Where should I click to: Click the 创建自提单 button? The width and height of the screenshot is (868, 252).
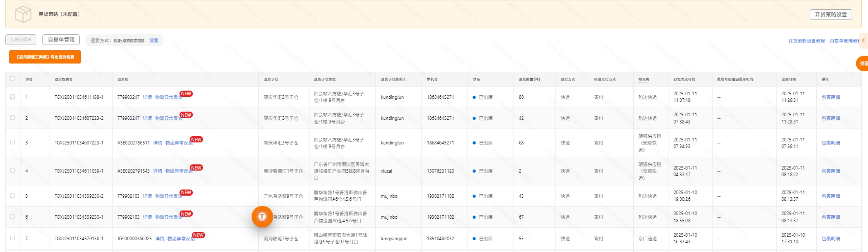point(21,40)
